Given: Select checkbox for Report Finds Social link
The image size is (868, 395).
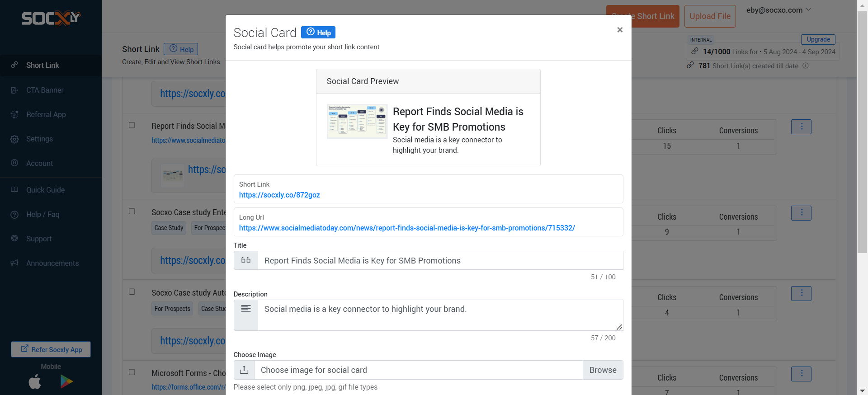Looking at the screenshot, I should pos(132,125).
